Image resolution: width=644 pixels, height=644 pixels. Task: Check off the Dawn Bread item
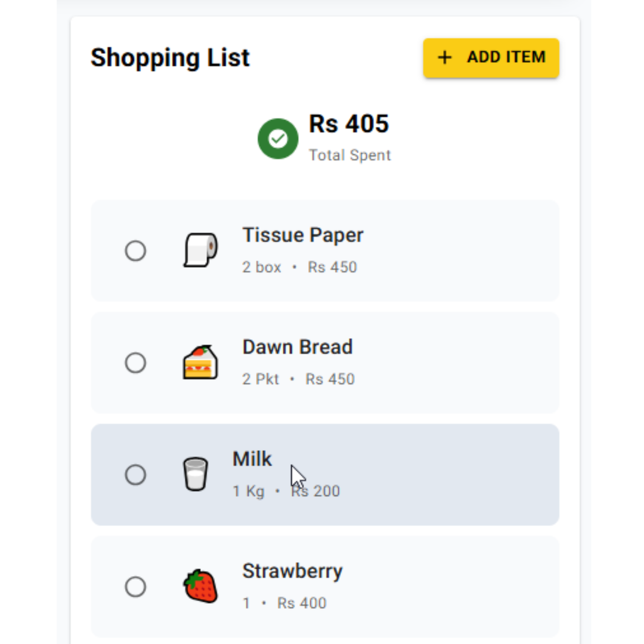tap(135, 363)
